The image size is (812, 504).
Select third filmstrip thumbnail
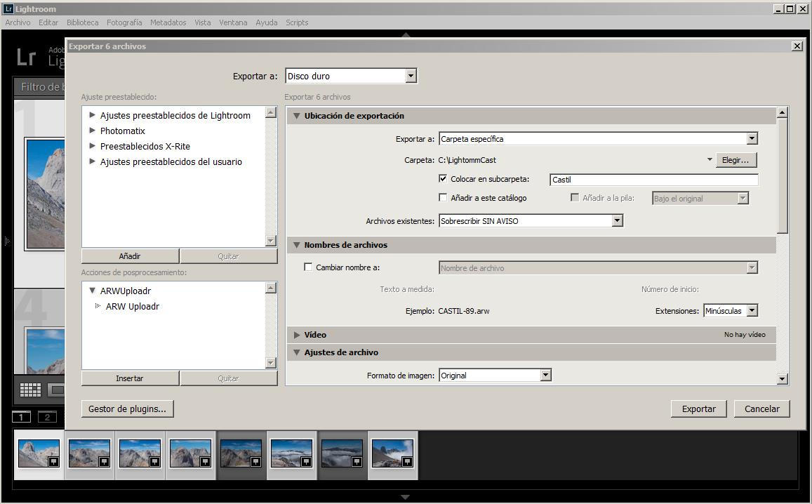coord(140,453)
